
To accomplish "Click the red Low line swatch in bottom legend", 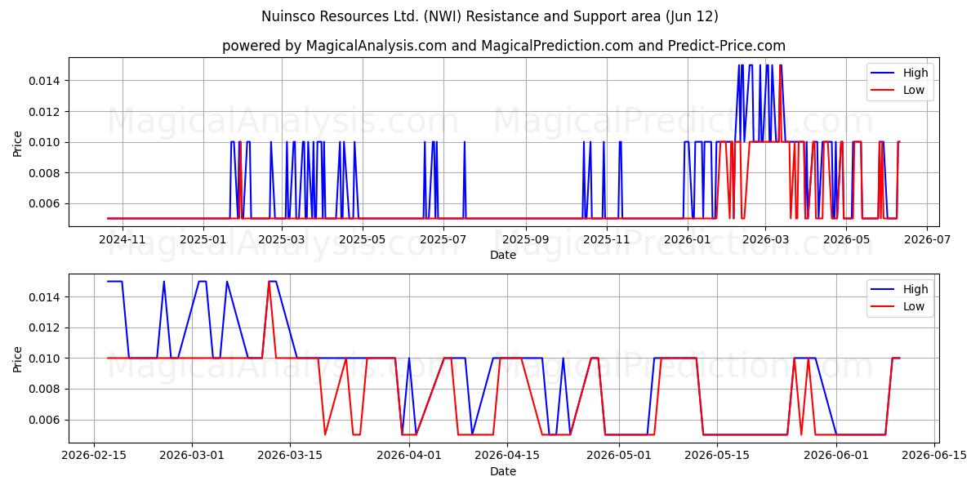I will click(x=884, y=307).
